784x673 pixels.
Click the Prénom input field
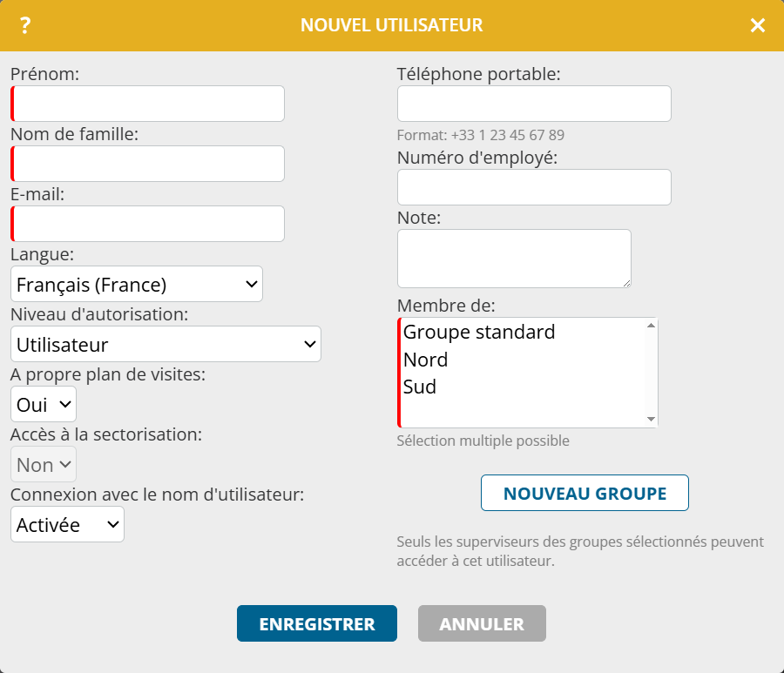(148, 104)
